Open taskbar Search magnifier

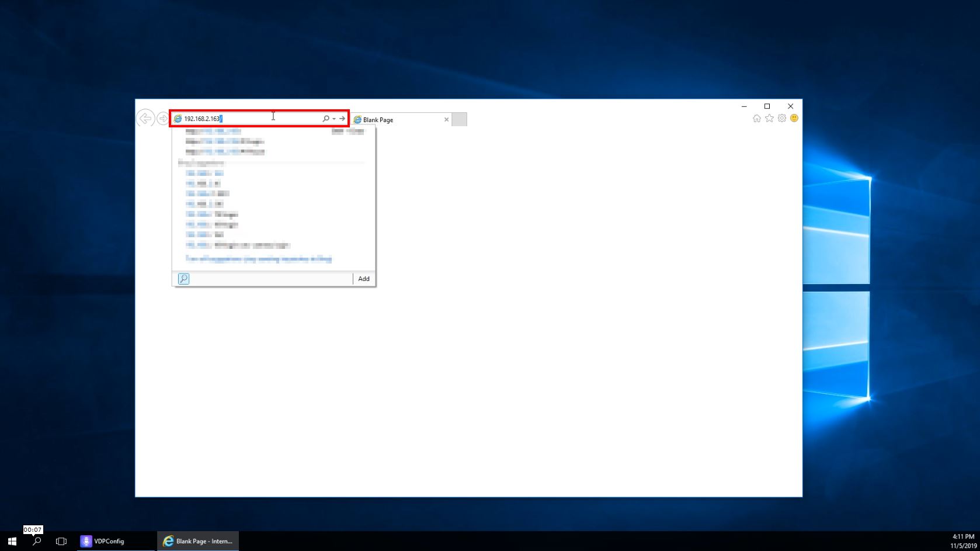37,541
